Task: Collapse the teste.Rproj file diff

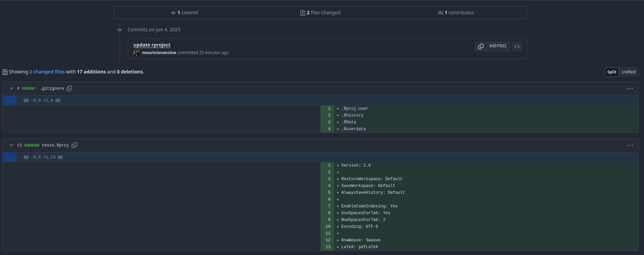Action: point(12,145)
